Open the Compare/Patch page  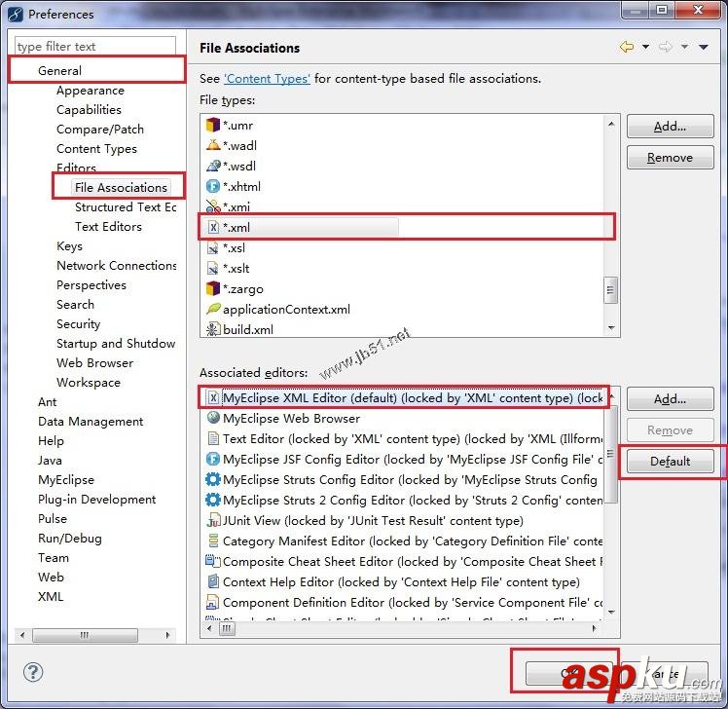pos(100,130)
